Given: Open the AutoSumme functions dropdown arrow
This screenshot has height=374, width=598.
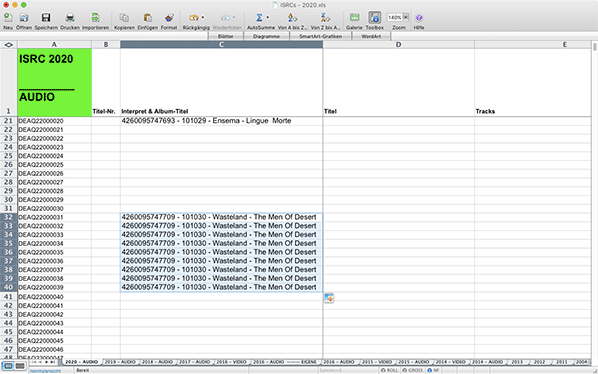Looking at the screenshot, I should coord(267,17).
